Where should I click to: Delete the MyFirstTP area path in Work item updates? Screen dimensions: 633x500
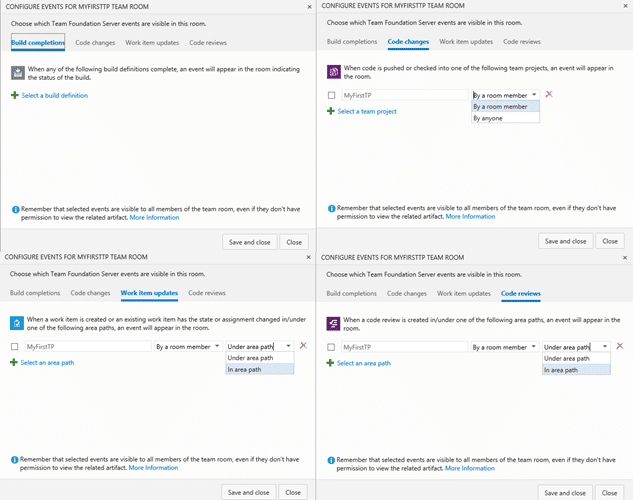pyautogui.click(x=303, y=345)
